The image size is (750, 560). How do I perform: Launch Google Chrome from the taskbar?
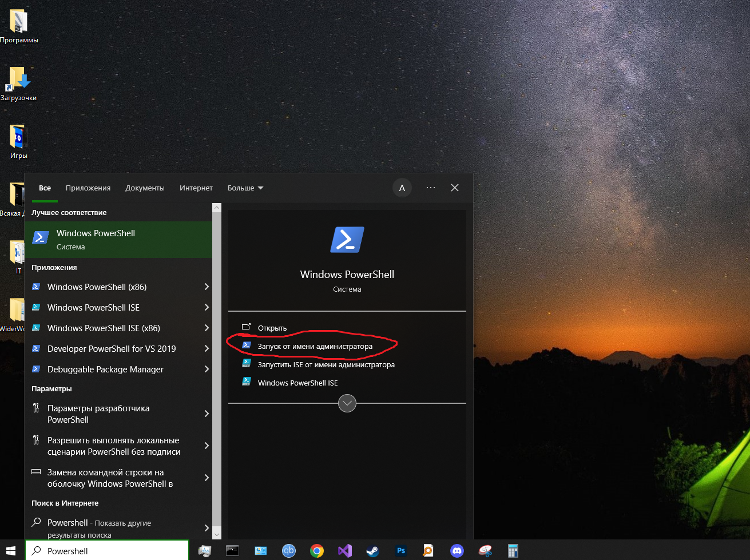(x=316, y=551)
